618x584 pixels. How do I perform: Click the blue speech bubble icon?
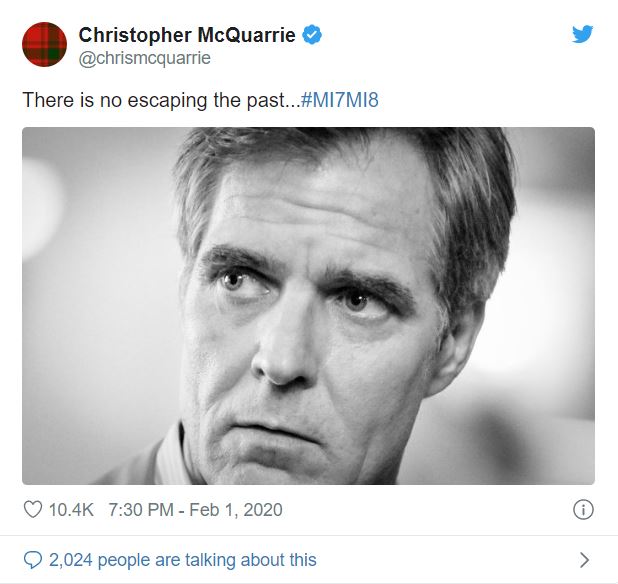click(33, 560)
